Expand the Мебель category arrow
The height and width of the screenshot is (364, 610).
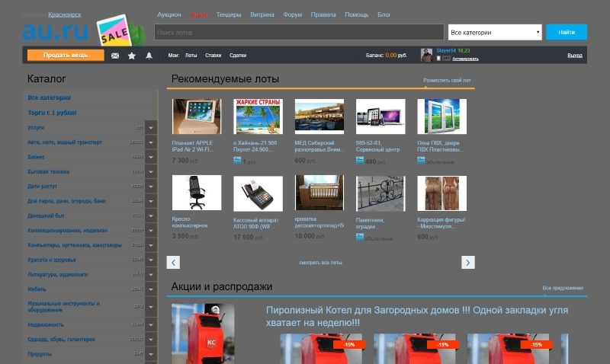tap(151, 289)
